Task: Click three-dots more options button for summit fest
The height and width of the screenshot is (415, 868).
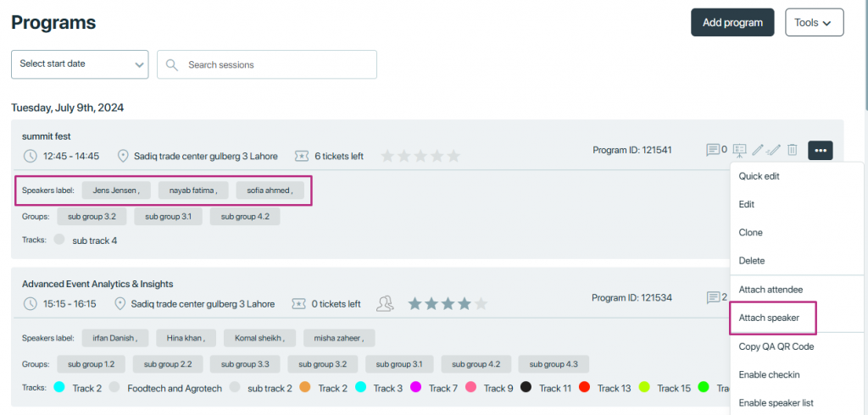Action: click(821, 150)
